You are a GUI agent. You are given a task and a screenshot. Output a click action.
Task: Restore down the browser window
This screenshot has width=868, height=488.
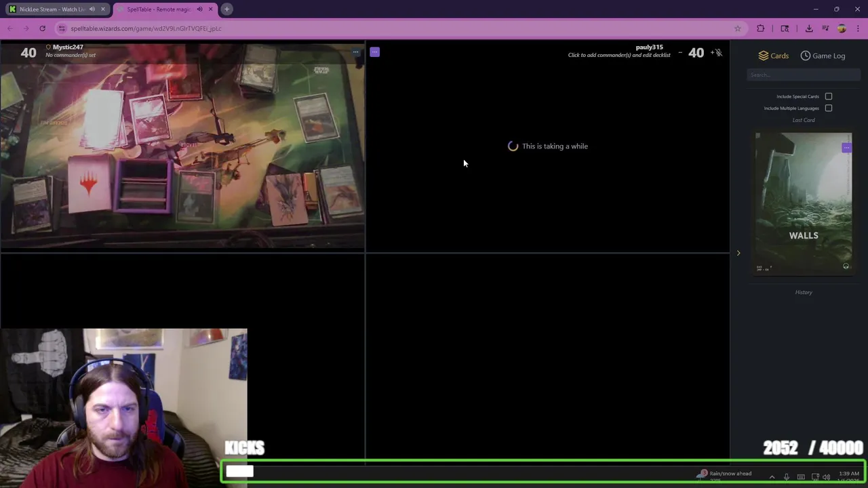837,9
